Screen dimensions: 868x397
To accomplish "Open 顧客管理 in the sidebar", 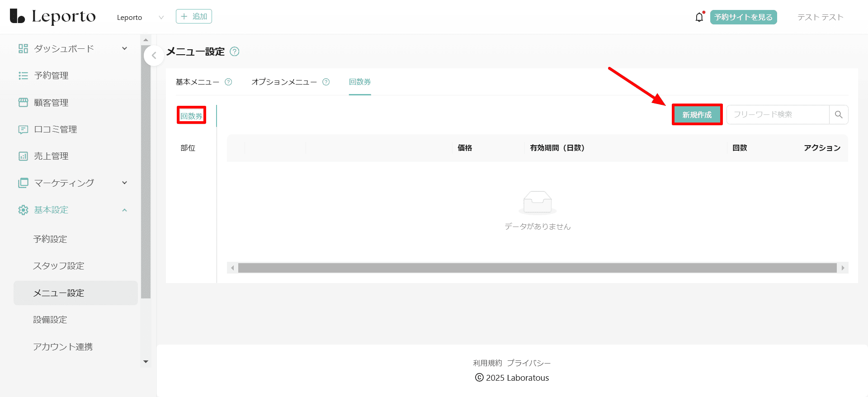I will point(51,103).
